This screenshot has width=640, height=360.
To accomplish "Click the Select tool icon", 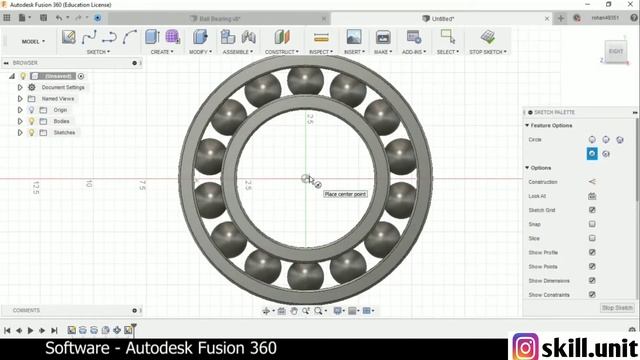I will (x=448, y=37).
